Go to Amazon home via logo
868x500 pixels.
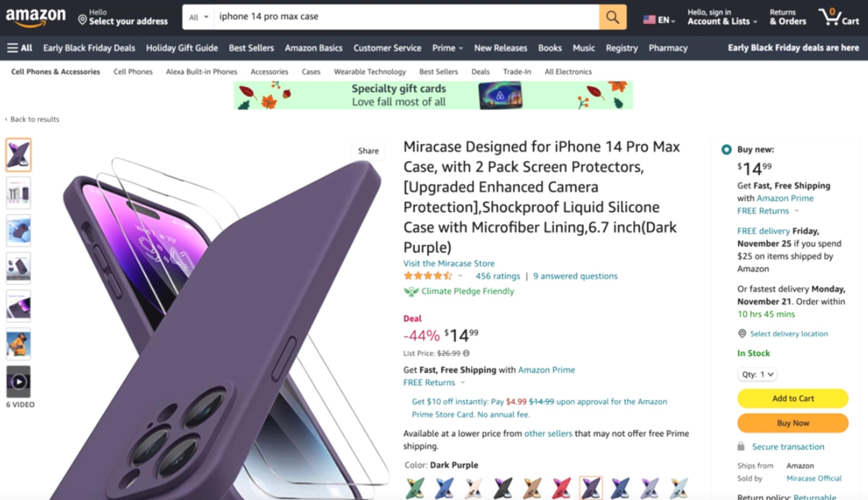point(36,17)
